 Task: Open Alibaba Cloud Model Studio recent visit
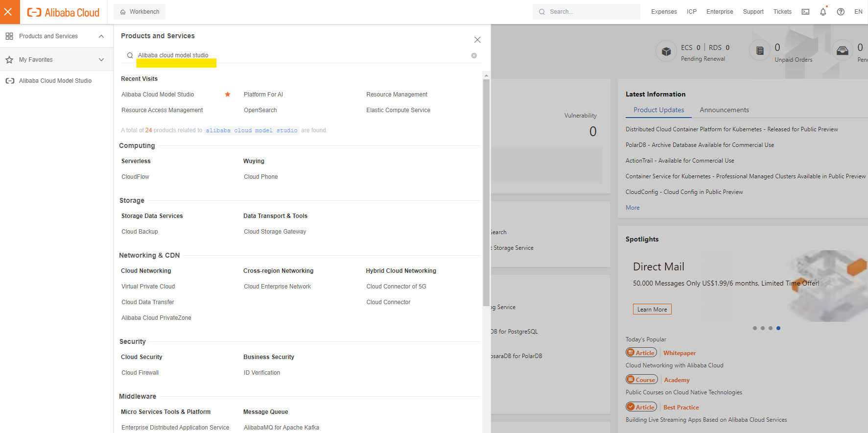[x=158, y=95]
